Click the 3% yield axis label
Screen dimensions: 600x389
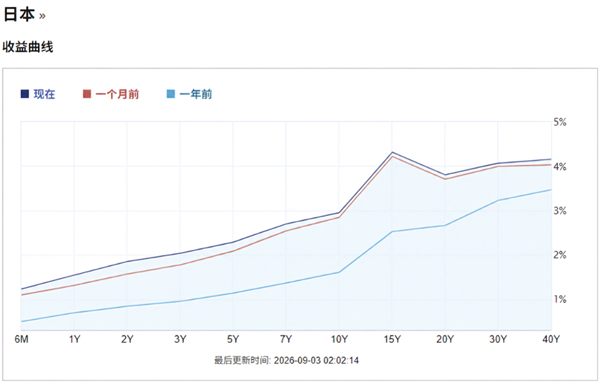560,211
